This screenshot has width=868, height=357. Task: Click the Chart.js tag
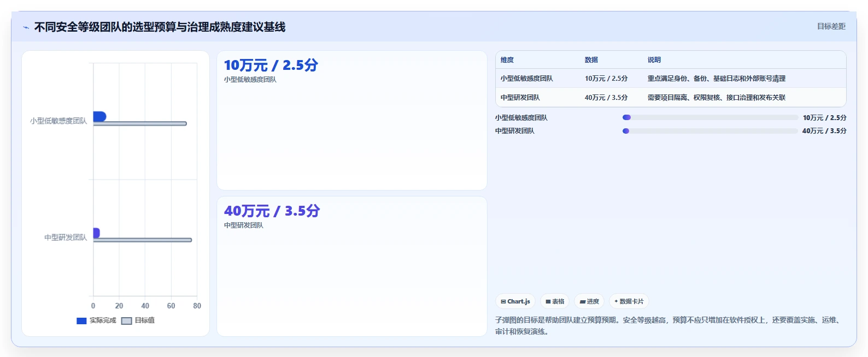(515, 301)
